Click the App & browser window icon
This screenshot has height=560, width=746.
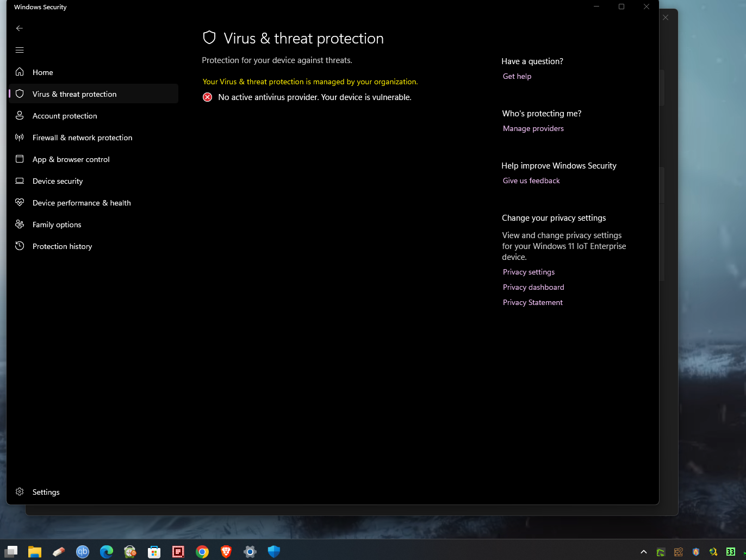(x=20, y=159)
